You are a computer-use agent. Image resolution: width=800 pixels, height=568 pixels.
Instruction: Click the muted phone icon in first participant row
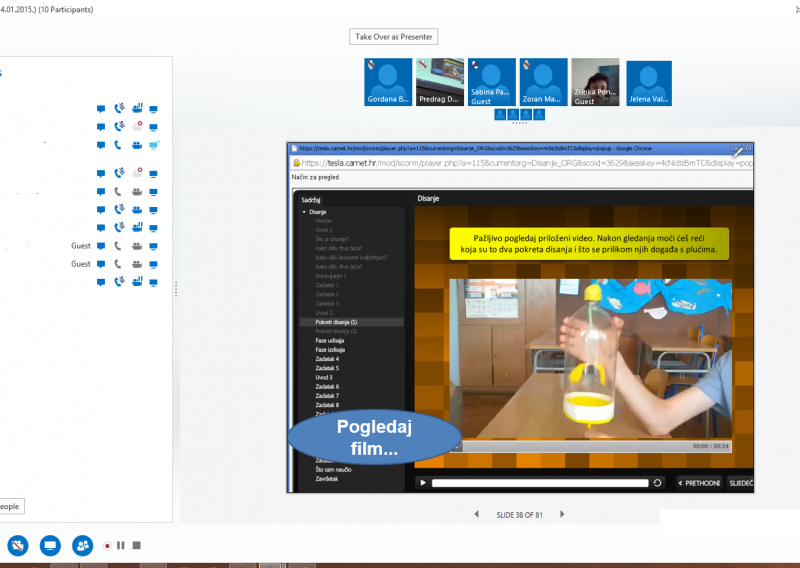(x=119, y=109)
